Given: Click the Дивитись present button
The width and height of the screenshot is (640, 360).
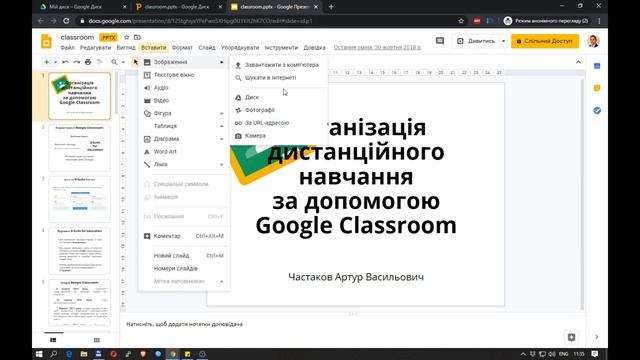Looking at the screenshot, I should click(476, 41).
